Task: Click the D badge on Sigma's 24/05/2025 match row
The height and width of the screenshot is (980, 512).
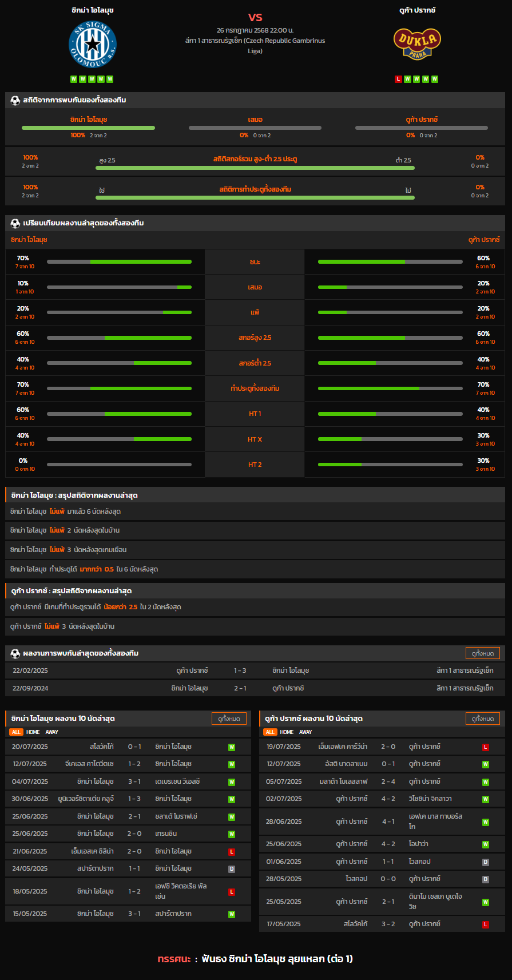Action: 232,869
